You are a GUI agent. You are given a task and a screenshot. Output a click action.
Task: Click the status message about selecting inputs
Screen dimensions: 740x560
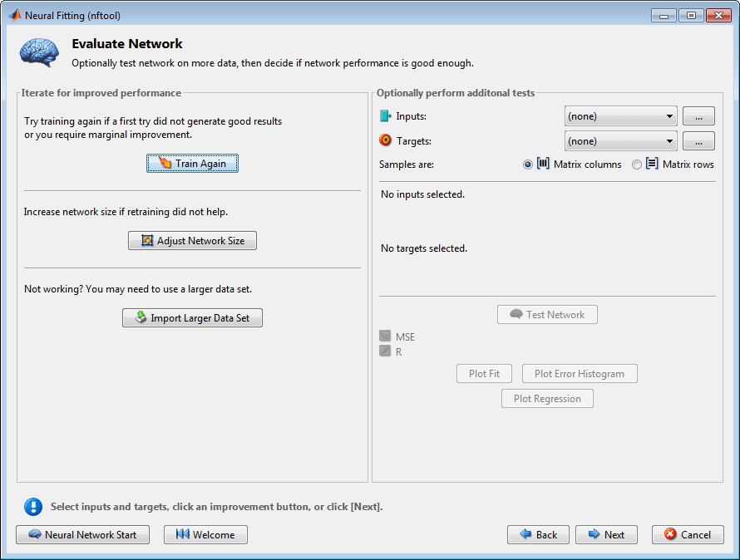[x=217, y=507]
